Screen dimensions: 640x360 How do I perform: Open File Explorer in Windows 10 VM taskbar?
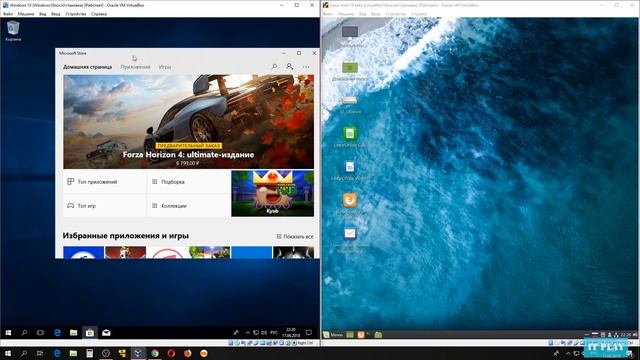(x=73, y=333)
